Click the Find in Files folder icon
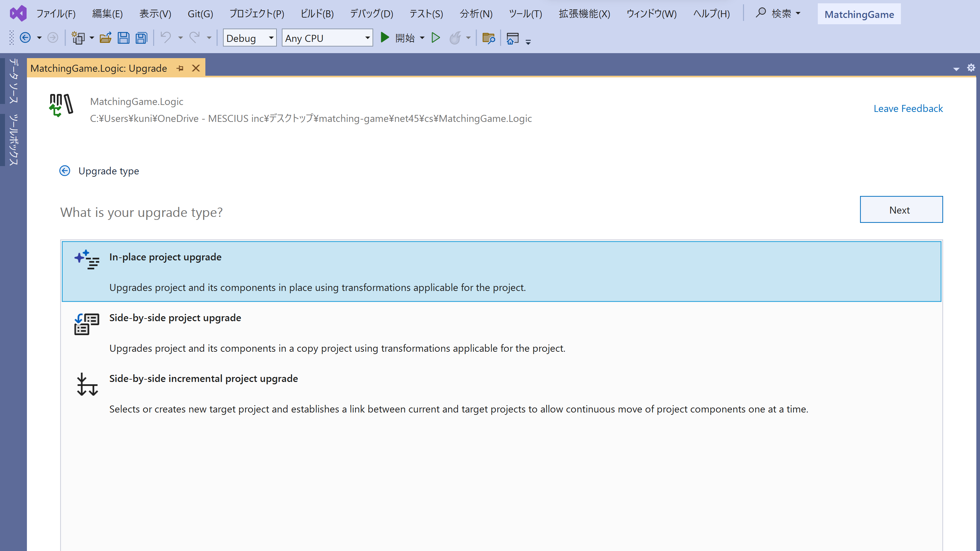The width and height of the screenshot is (980, 551). coord(488,38)
